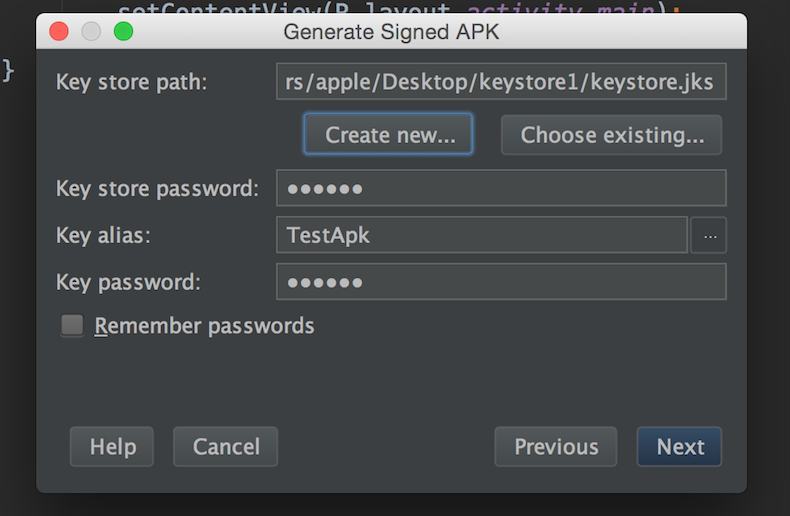Viewport: 790px width, 516px height.
Task: Click the "Key store path:" label
Action: [131, 82]
